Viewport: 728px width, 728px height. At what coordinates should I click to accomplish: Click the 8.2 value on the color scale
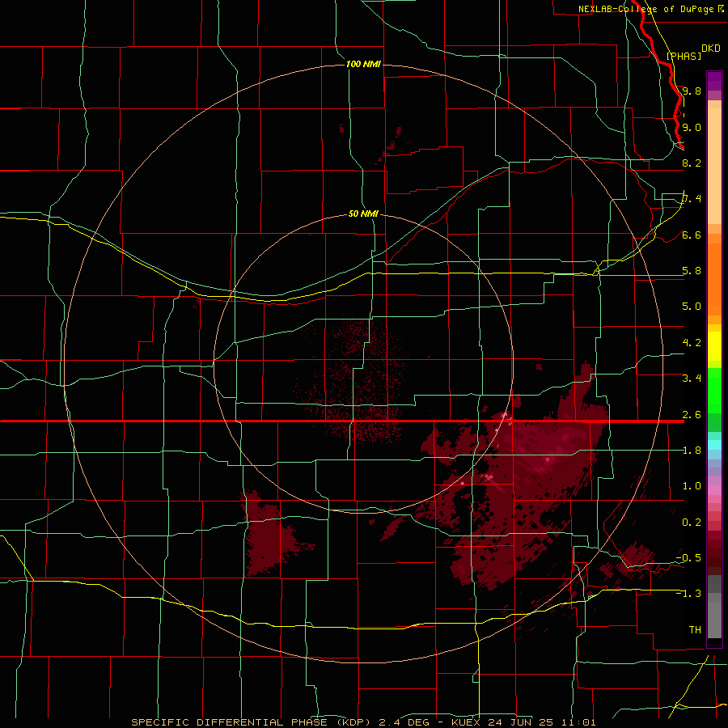[692, 163]
